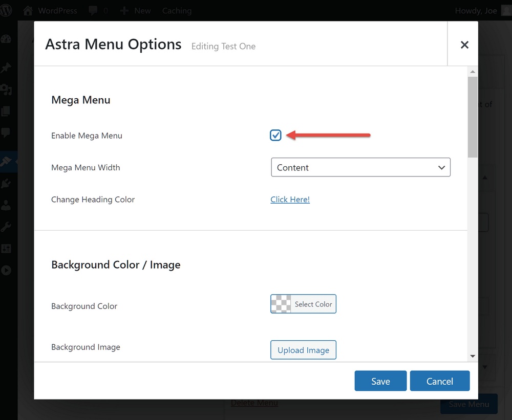Open Posts via the pushpin sidebar icon
The width and height of the screenshot is (512, 420).
coord(6,68)
